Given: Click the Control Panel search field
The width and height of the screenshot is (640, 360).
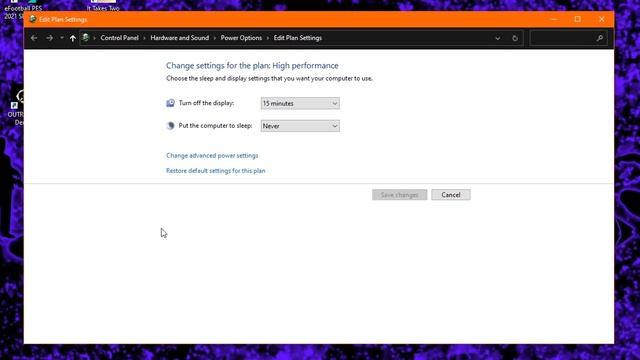Looking at the screenshot, I should coord(568,38).
